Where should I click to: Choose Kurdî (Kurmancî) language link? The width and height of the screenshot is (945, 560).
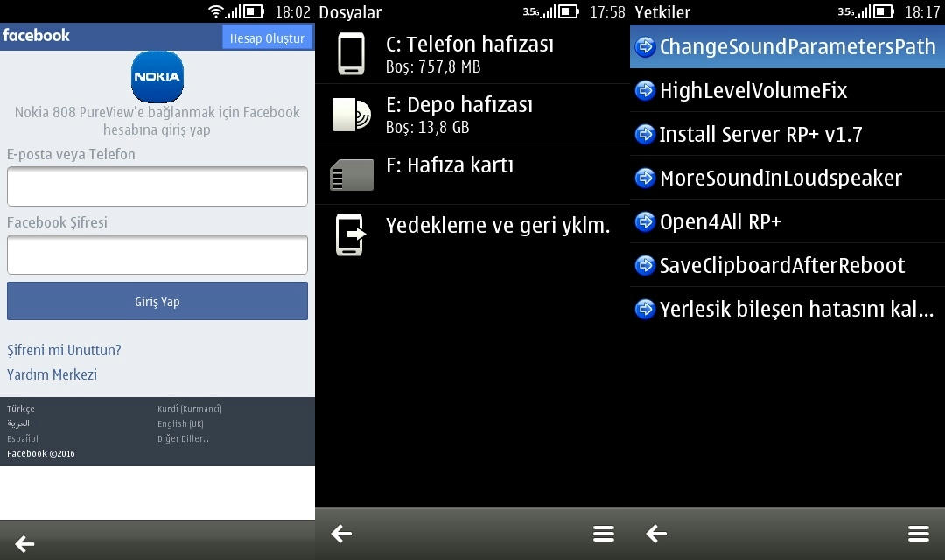(x=190, y=409)
